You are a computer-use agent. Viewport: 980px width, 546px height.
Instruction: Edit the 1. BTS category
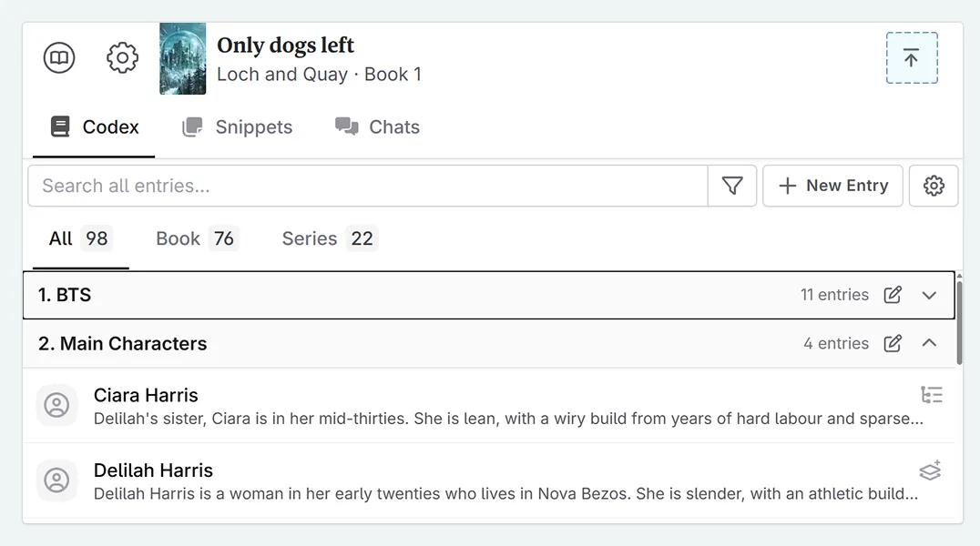pos(893,295)
